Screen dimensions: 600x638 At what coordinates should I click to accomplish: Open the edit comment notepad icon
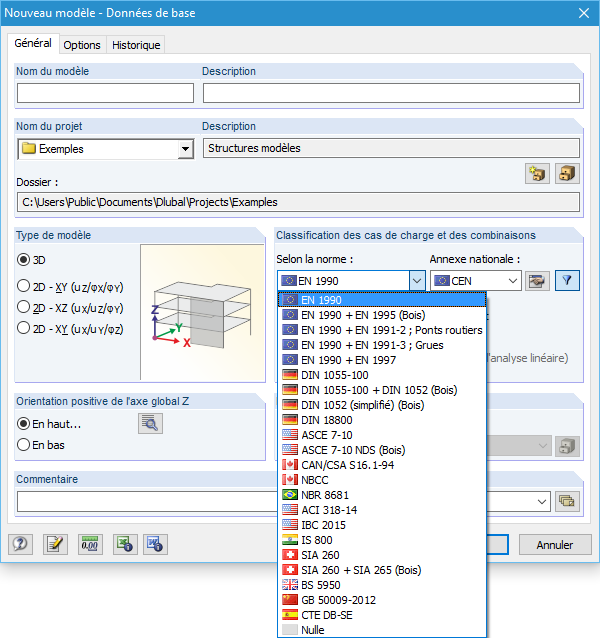coord(55,544)
